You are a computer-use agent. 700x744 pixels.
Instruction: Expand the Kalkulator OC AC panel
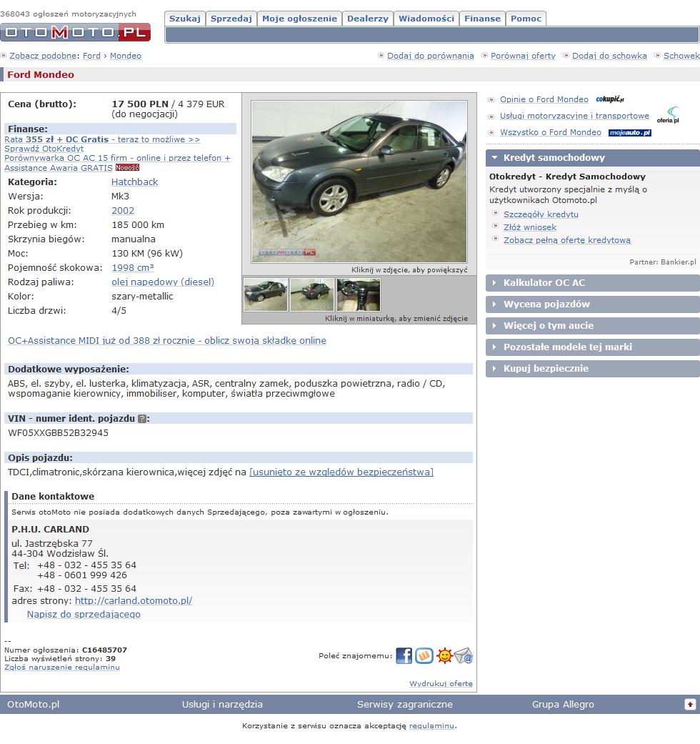click(593, 283)
